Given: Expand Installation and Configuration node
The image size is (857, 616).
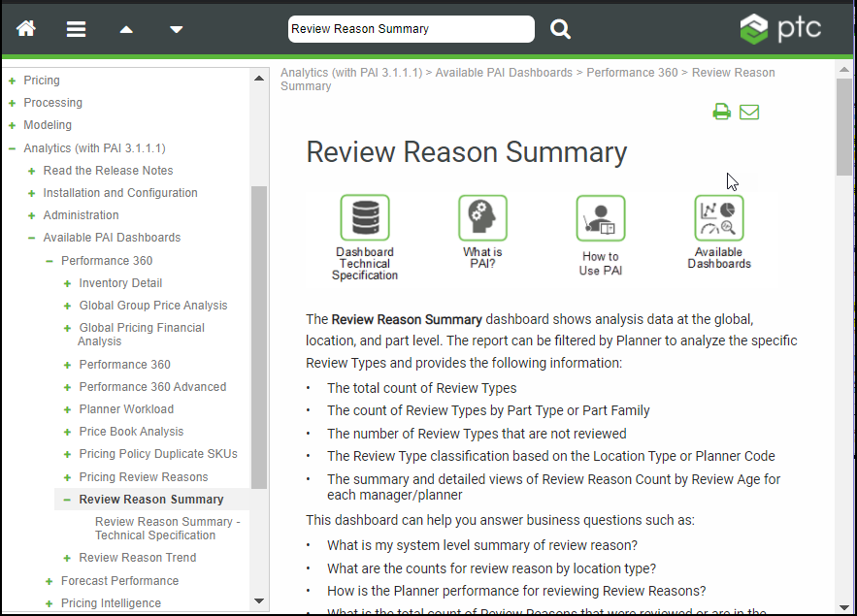Looking at the screenshot, I should (32, 193).
